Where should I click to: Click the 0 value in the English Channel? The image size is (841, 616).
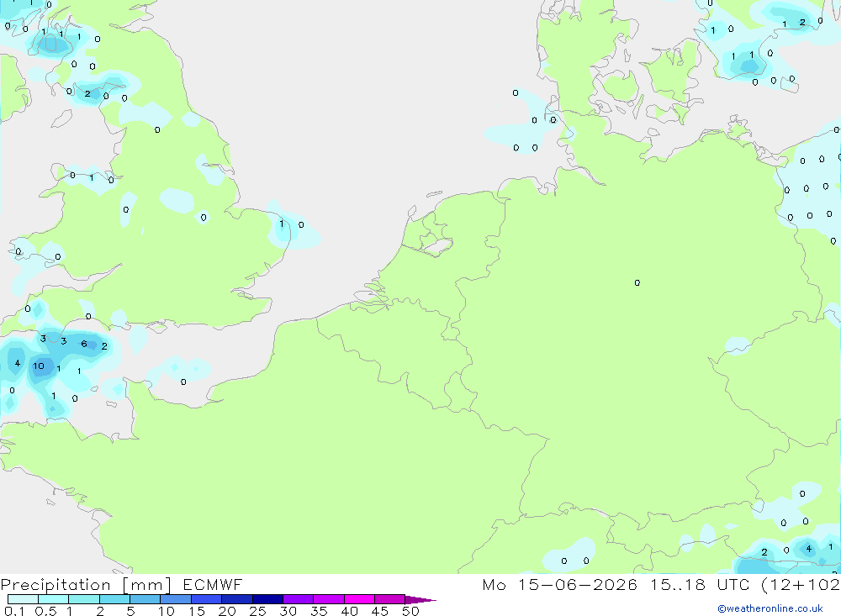(x=183, y=382)
